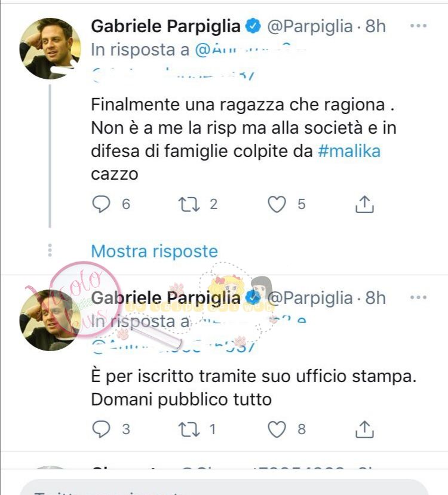Like the tweet with 5 likes

[277, 204]
